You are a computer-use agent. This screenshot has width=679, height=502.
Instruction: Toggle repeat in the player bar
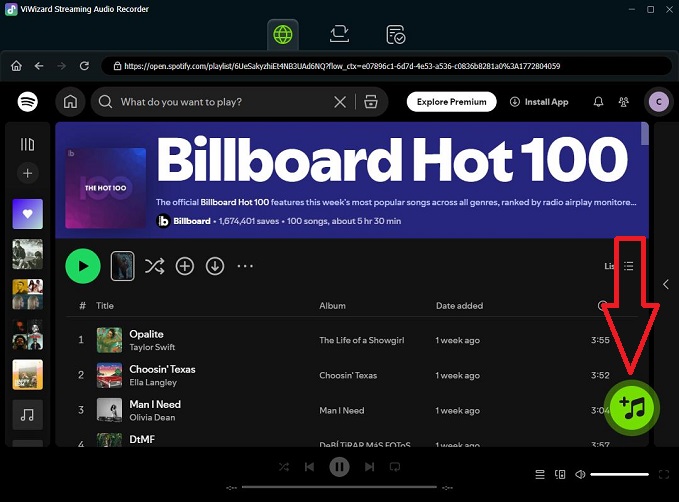(394, 467)
